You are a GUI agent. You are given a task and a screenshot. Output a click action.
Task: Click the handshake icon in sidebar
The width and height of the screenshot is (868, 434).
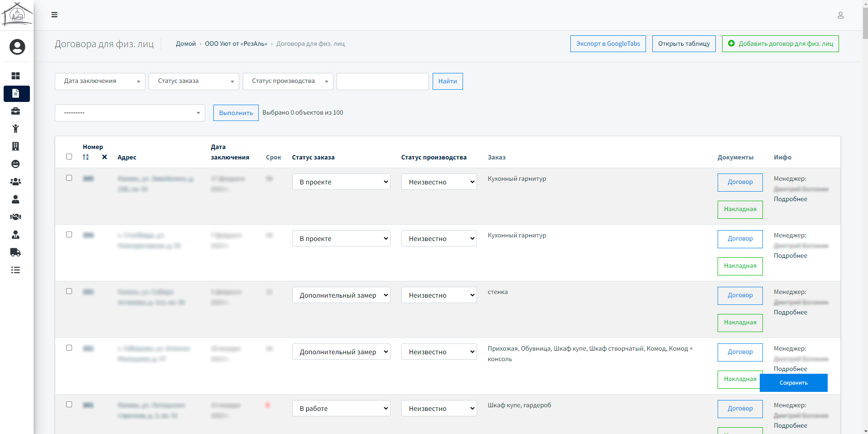pos(15,217)
